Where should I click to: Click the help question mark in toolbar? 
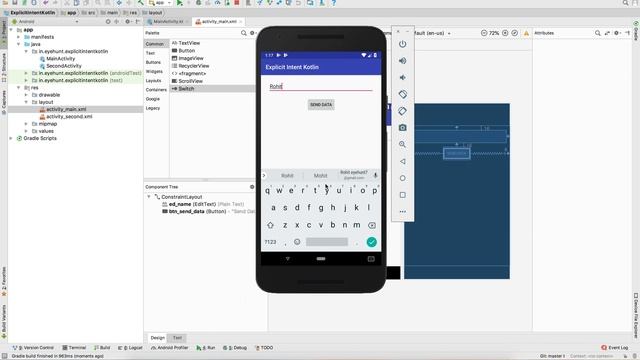pyautogui.click(x=333, y=3)
